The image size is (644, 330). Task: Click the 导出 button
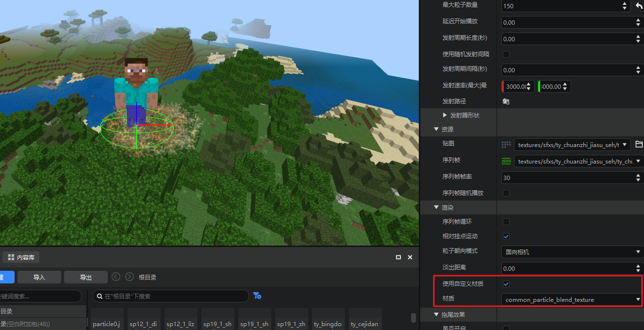pyautogui.click(x=86, y=277)
